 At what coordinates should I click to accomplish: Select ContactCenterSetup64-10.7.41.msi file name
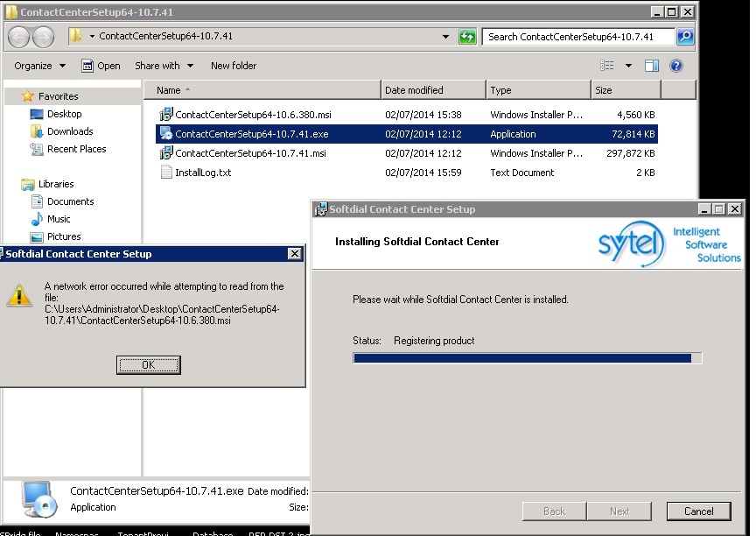[x=251, y=153]
